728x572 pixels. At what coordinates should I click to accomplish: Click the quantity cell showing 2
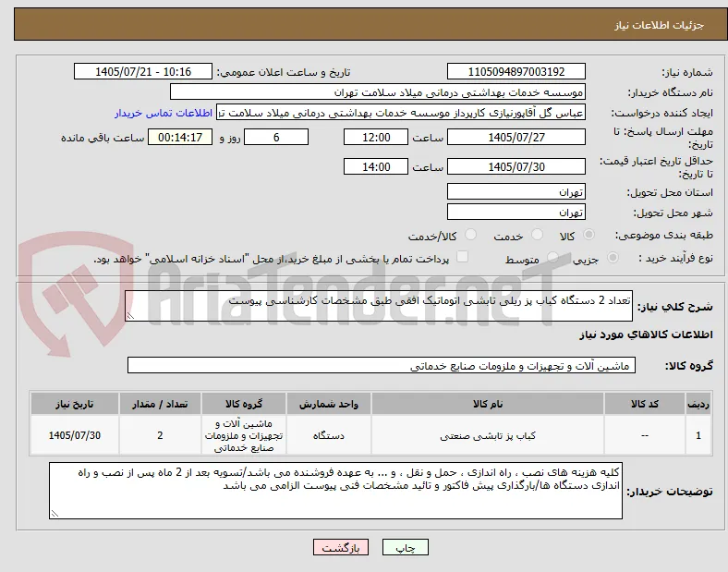click(160, 435)
